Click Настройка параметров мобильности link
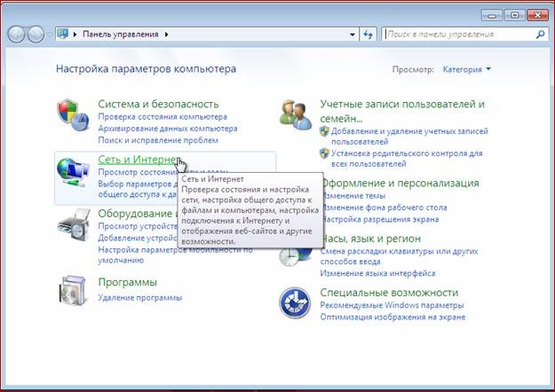The image size is (555, 392). point(175,255)
